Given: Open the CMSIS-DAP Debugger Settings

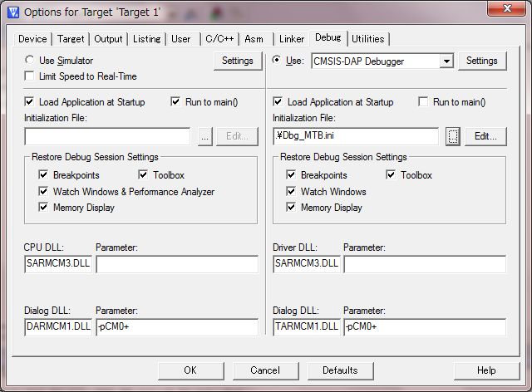Looking at the screenshot, I should tap(481, 61).
